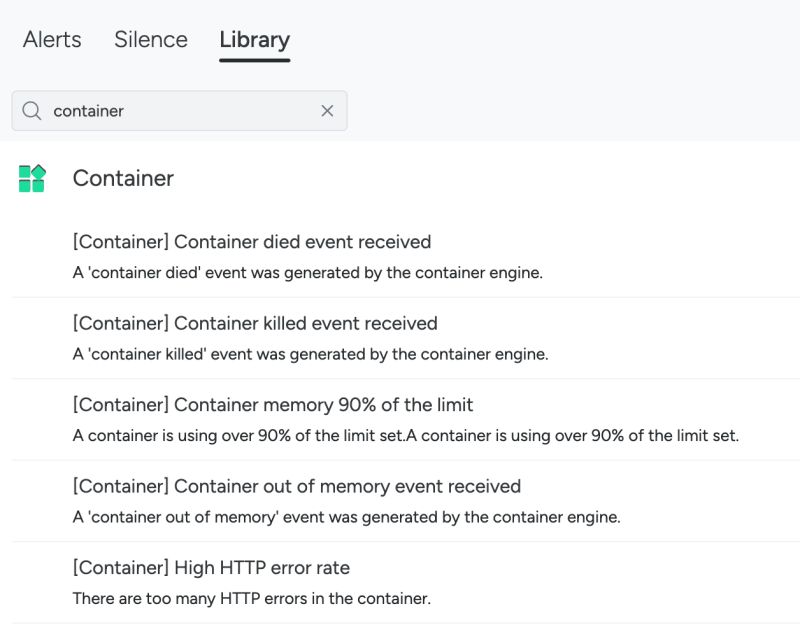Click the 'container' search term text
800x625 pixels.
pos(87,111)
